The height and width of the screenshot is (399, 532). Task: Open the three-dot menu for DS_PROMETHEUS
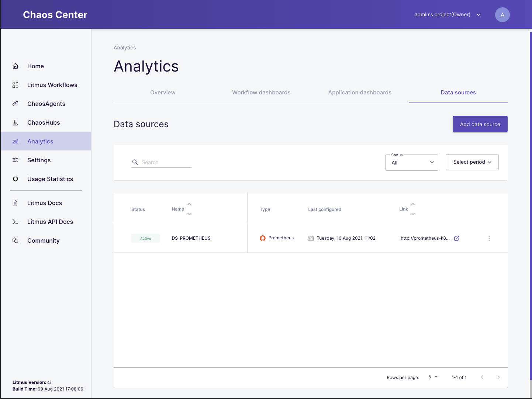[489, 239]
